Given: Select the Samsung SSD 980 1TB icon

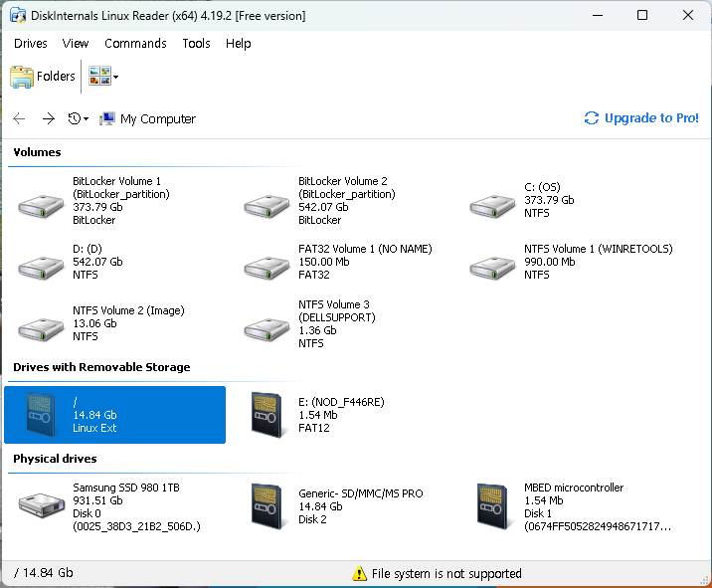Looking at the screenshot, I should tap(42, 505).
